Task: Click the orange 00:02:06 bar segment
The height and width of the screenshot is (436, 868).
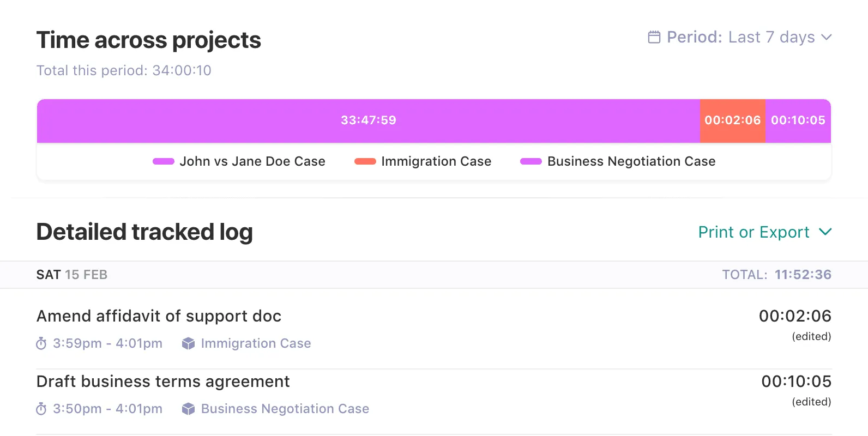Action: click(732, 120)
